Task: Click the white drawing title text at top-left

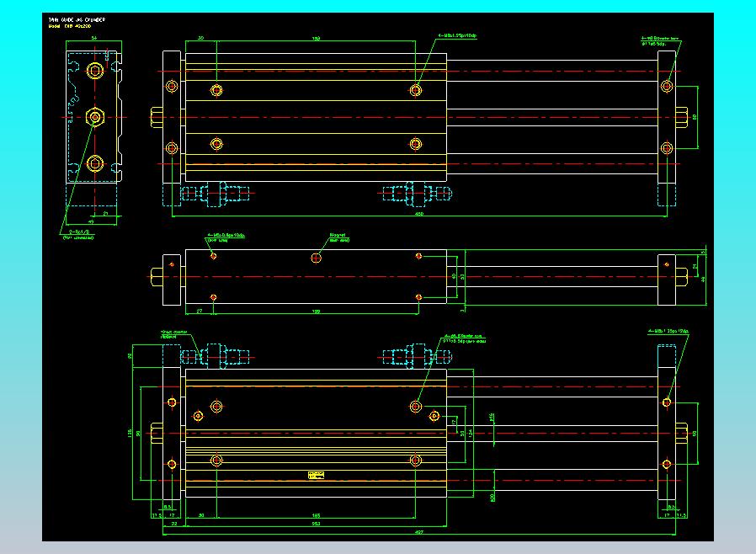Action: pos(77,19)
